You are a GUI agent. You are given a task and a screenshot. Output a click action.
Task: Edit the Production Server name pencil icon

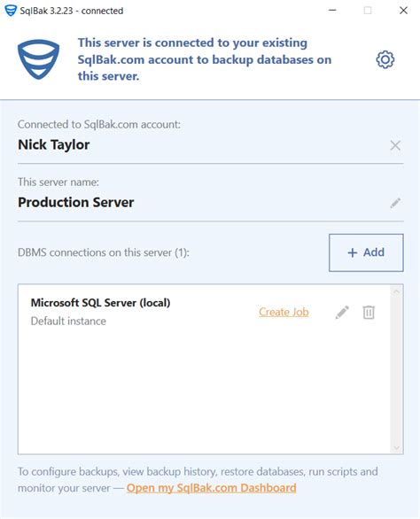(395, 203)
